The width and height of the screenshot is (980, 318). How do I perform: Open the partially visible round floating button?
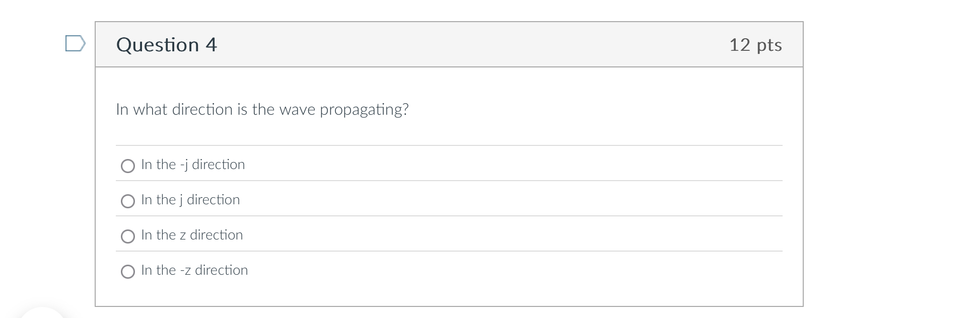tap(43, 312)
